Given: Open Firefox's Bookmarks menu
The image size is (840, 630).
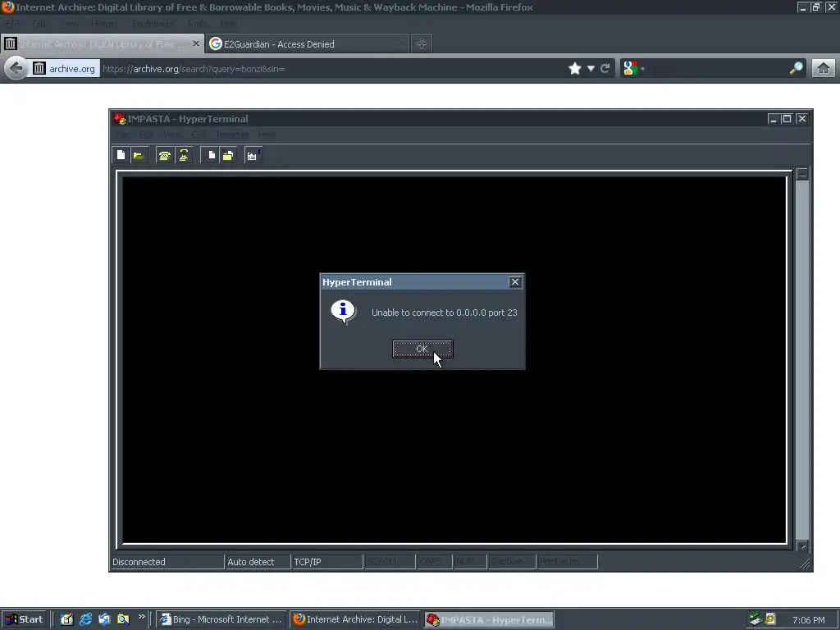Looking at the screenshot, I should (x=153, y=24).
